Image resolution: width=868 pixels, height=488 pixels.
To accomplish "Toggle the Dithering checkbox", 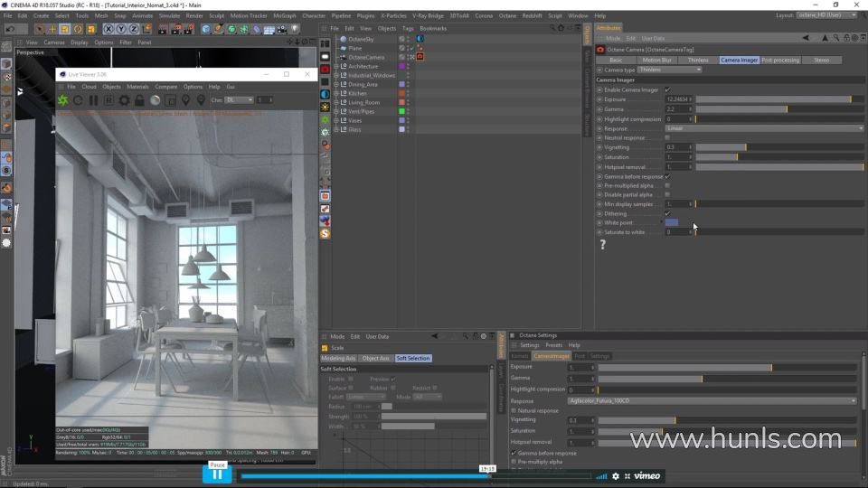I will pos(667,213).
